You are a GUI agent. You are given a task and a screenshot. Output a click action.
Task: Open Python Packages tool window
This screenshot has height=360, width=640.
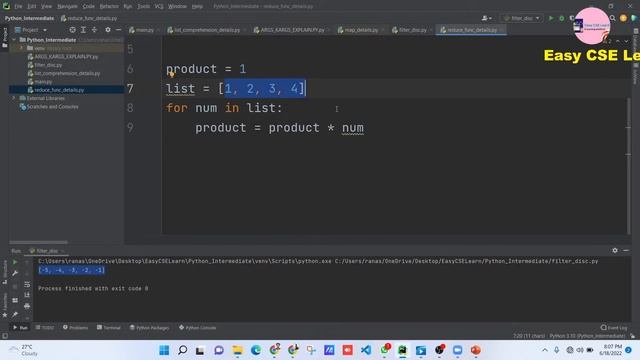pos(149,328)
